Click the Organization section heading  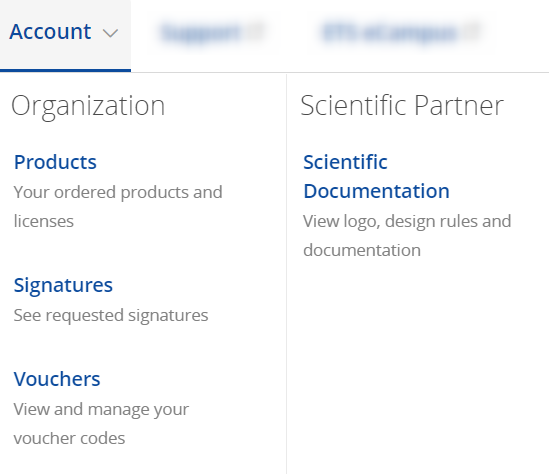pos(88,106)
